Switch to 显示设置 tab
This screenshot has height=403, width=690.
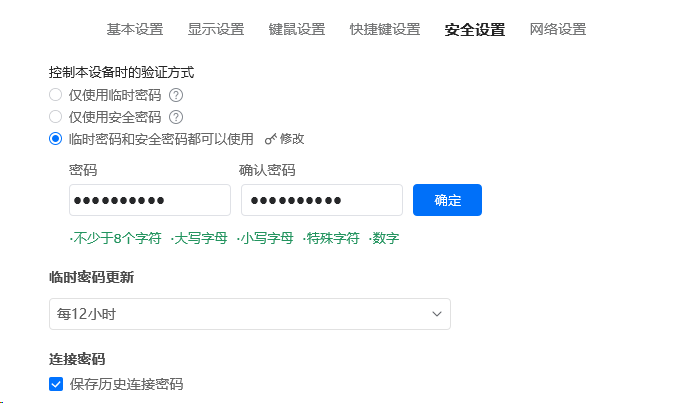(216, 29)
